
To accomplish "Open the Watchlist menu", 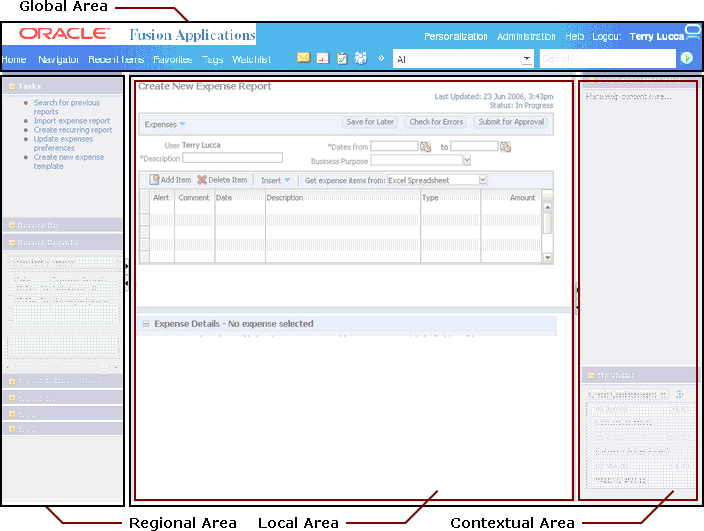I will pos(251,59).
